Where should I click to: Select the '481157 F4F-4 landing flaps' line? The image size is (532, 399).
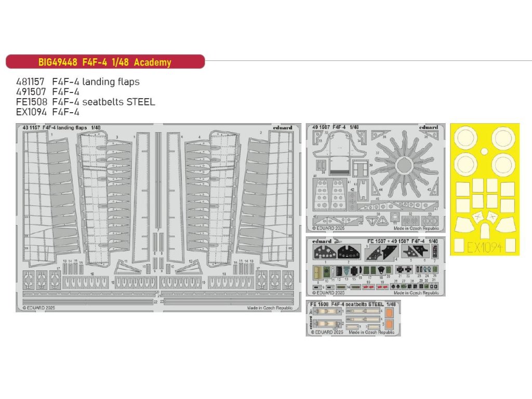78,82
